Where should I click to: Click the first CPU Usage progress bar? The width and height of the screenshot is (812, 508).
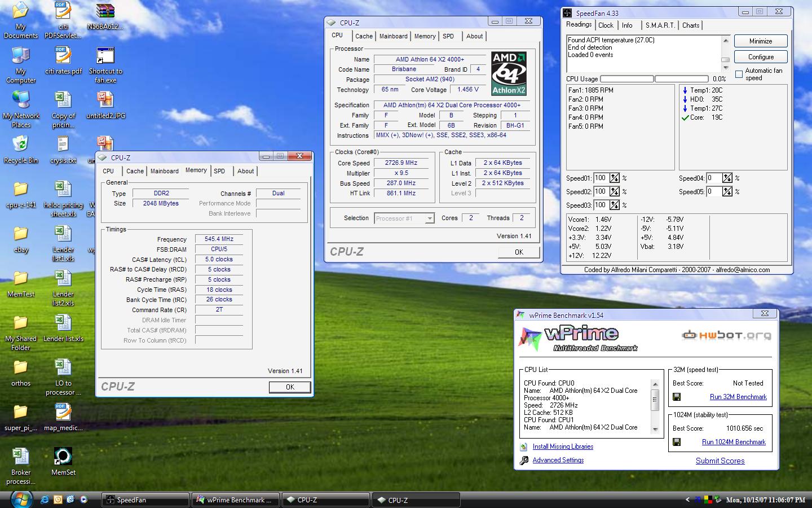coord(627,79)
